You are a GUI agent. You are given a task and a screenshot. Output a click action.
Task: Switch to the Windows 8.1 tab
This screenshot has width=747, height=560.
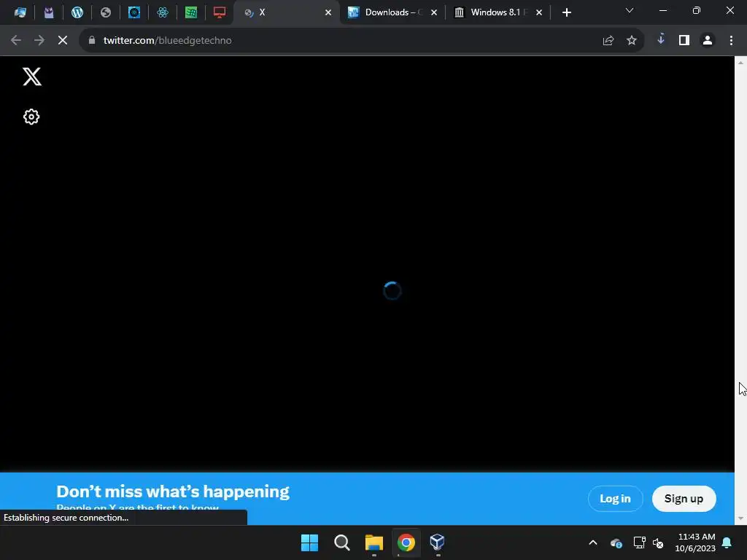(x=498, y=12)
